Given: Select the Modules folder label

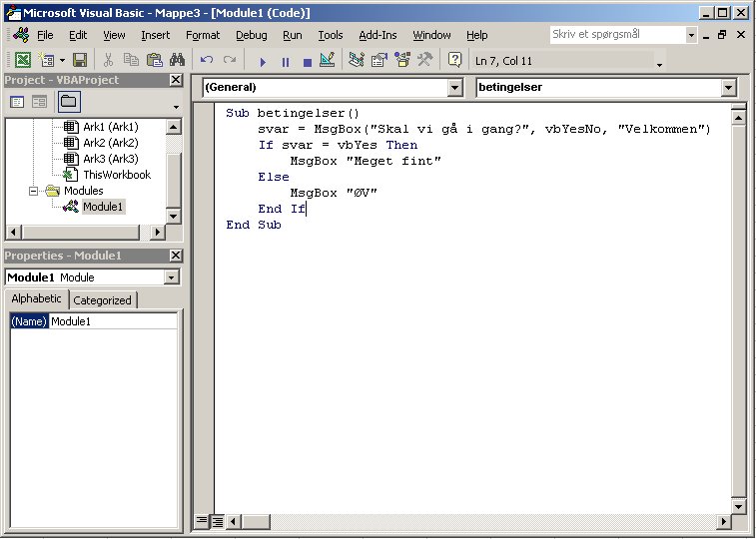Looking at the screenshot, I should click(84, 191).
